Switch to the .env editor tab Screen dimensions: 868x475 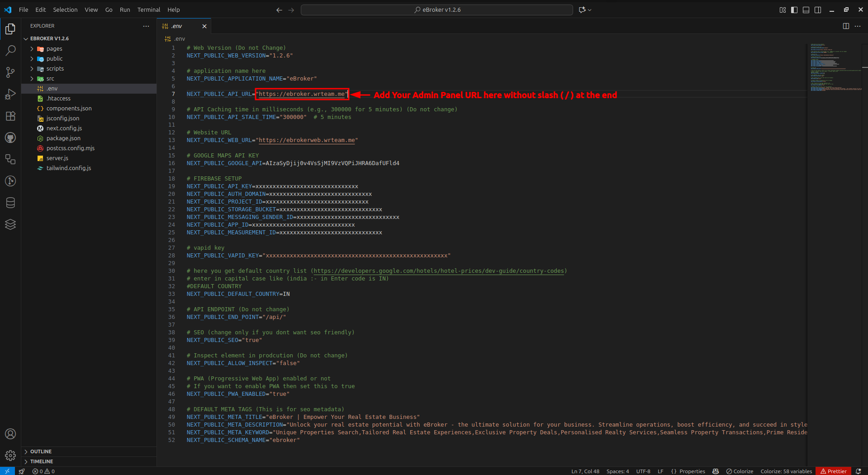pos(176,26)
